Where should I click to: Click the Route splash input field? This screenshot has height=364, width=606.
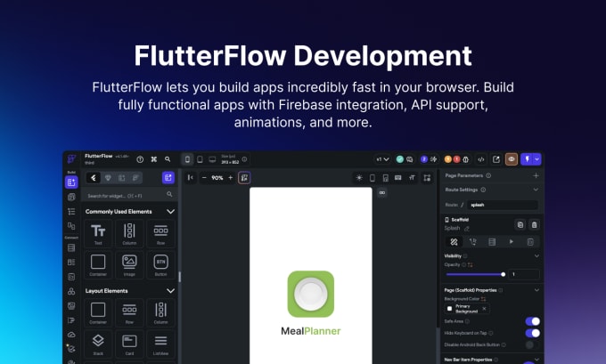[503, 205]
